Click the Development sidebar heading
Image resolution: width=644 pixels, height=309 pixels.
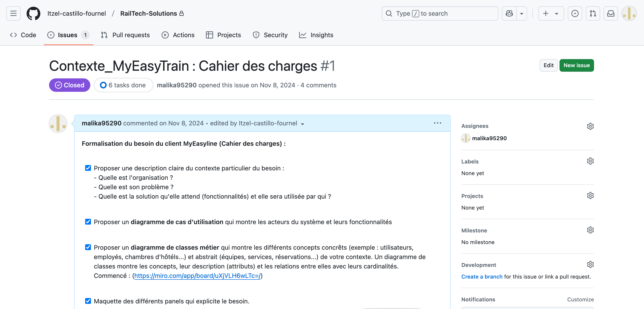tap(479, 265)
